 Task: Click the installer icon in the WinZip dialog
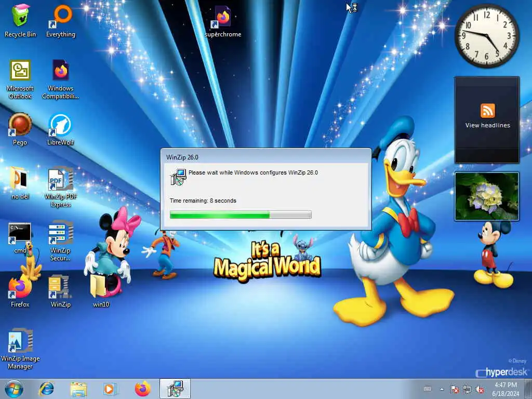[x=178, y=177]
